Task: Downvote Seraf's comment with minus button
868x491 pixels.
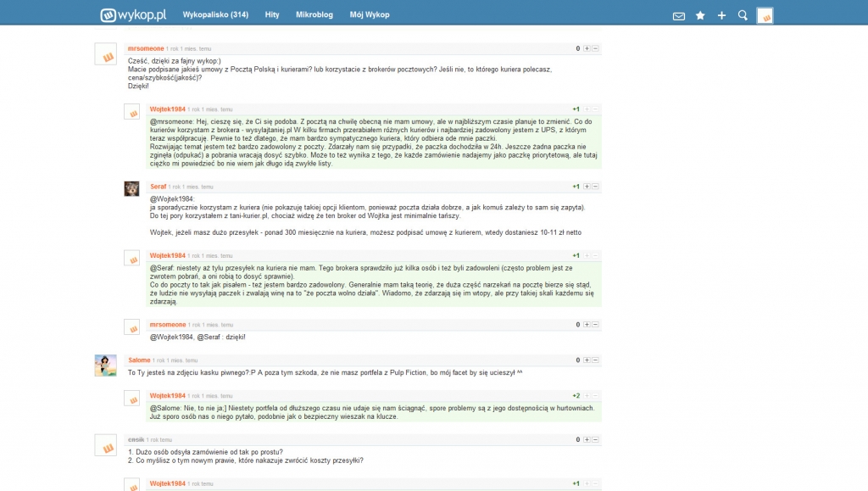Action: [596, 187]
